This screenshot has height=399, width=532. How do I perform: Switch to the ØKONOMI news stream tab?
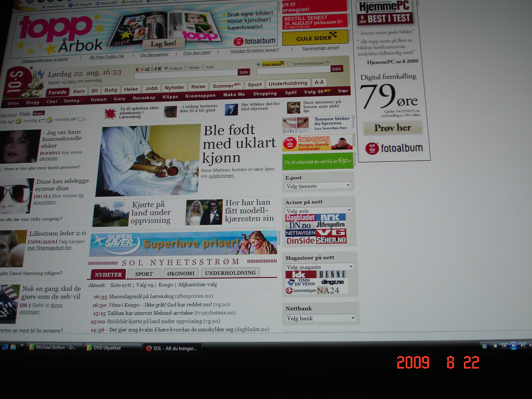click(181, 273)
